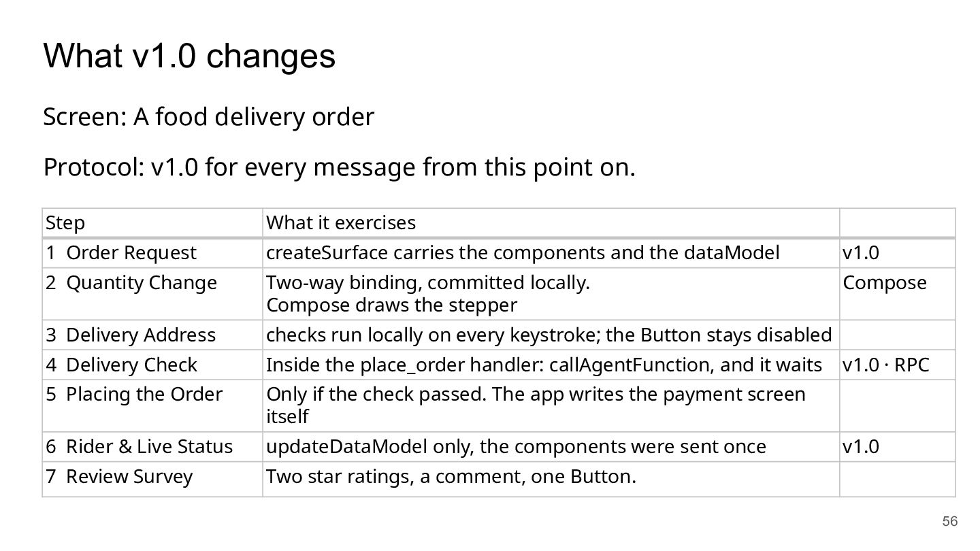Viewport: 980px width, 551px height.
Task: Select the '6 Rider & Live Status' cell
Action: click(x=152, y=446)
